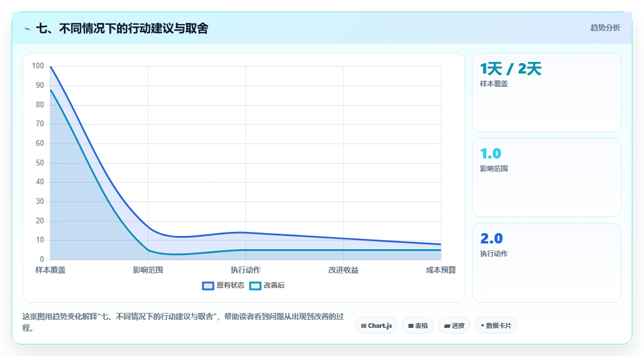
Task: Open the 1.0 影响范围 card
Action: click(x=547, y=177)
